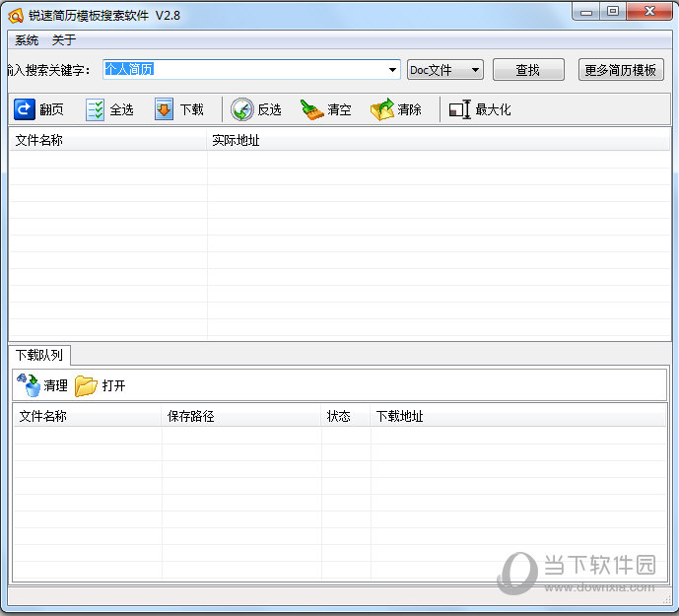This screenshot has width=679, height=616.
Task: Click the 清理 recycle bin icon
Action: pos(29,385)
